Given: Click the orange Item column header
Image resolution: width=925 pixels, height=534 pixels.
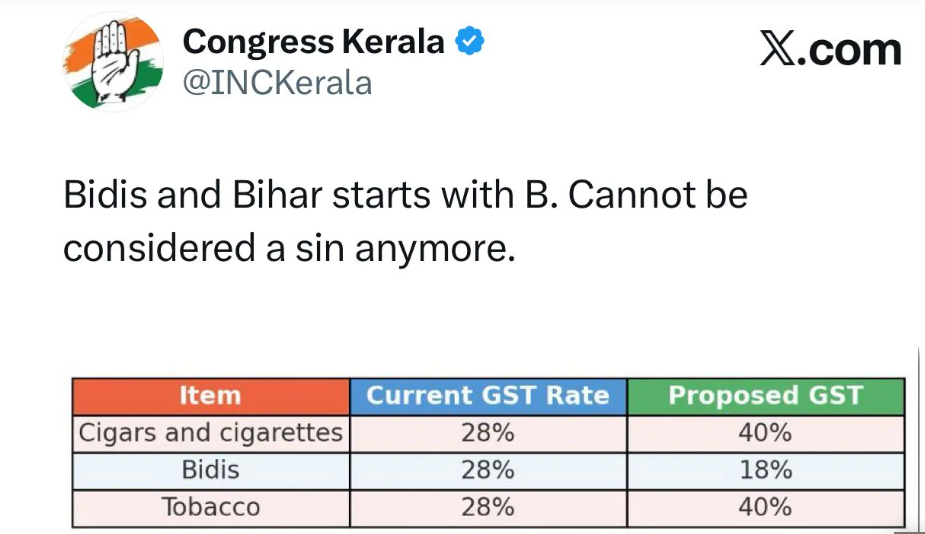Looking at the screenshot, I should click(210, 396).
